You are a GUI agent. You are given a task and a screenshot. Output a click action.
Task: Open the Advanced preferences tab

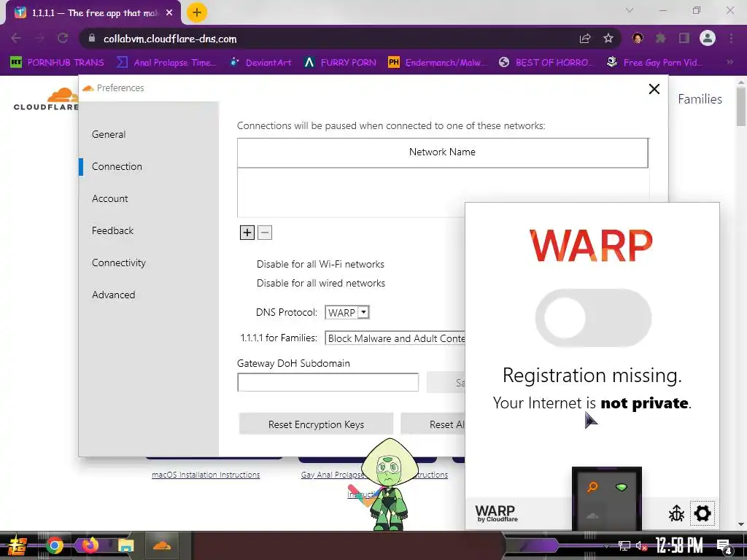click(113, 295)
